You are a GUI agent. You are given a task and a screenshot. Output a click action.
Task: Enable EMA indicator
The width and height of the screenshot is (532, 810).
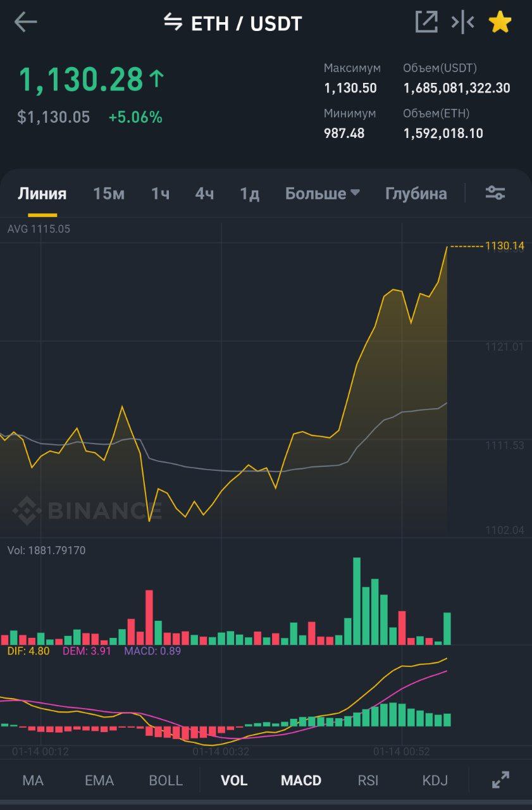[x=99, y=780]
